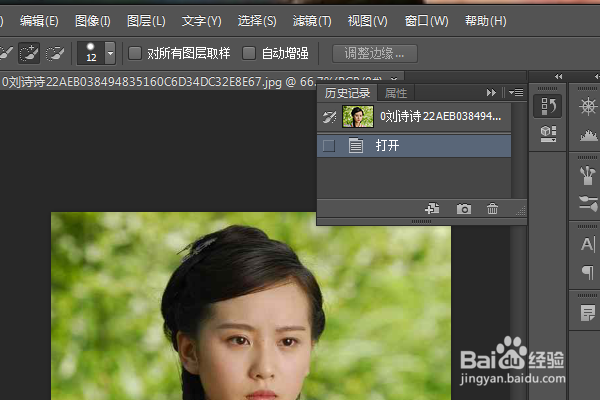Click the 调整边缘... button
The image size is (600, 400).
pyautogui.click(x=375, y=53)
